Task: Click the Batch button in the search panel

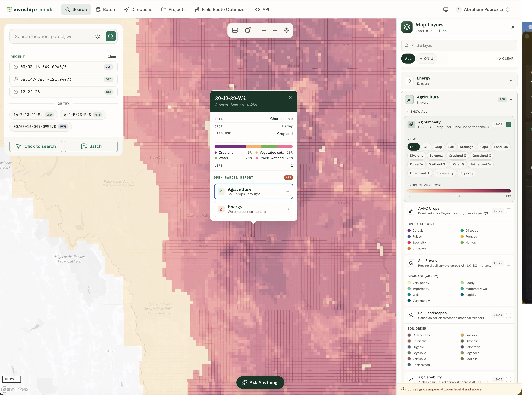Action: 91,146
